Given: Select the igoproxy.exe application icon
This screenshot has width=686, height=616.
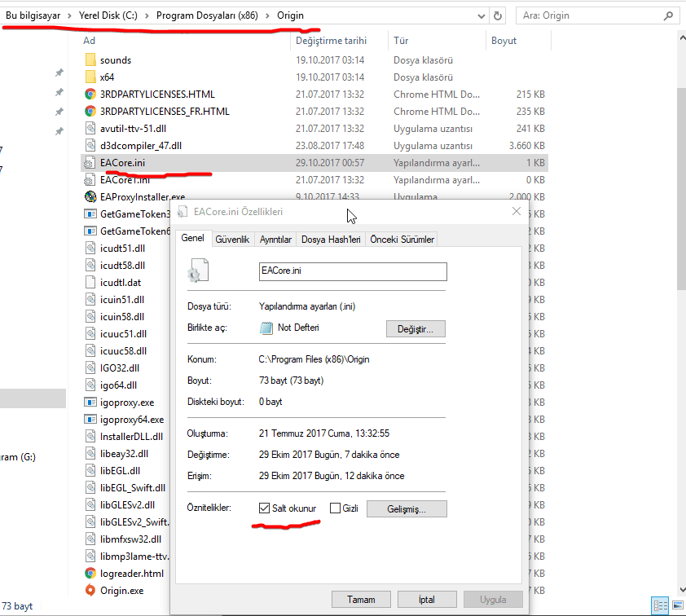Looking at the screenshot, I should [x=90, y=402].
